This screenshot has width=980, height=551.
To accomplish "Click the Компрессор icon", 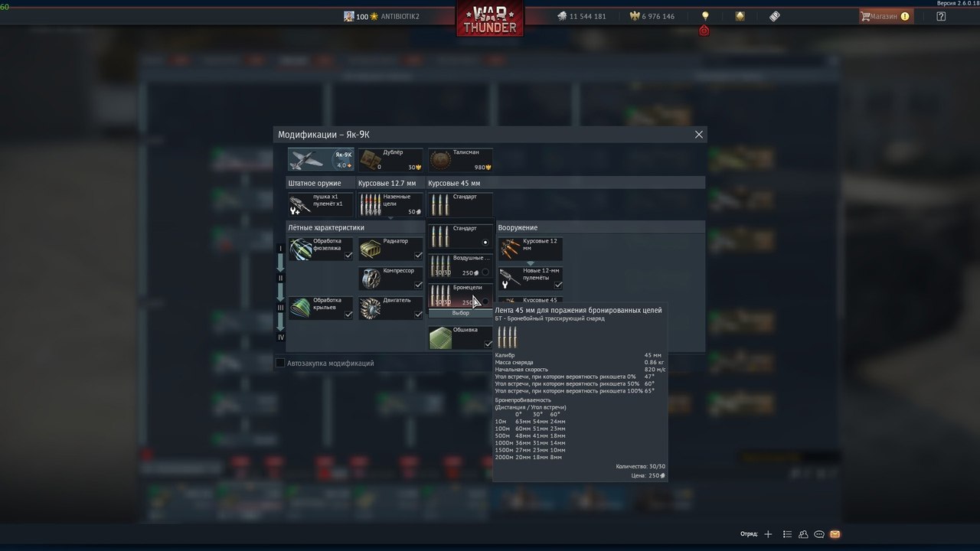I will point(371,278).
